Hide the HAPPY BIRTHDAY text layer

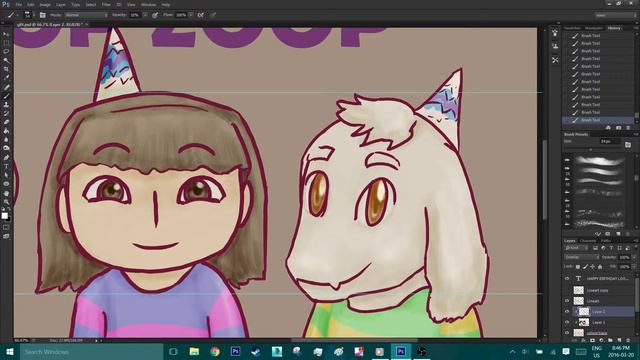point(567,278)
